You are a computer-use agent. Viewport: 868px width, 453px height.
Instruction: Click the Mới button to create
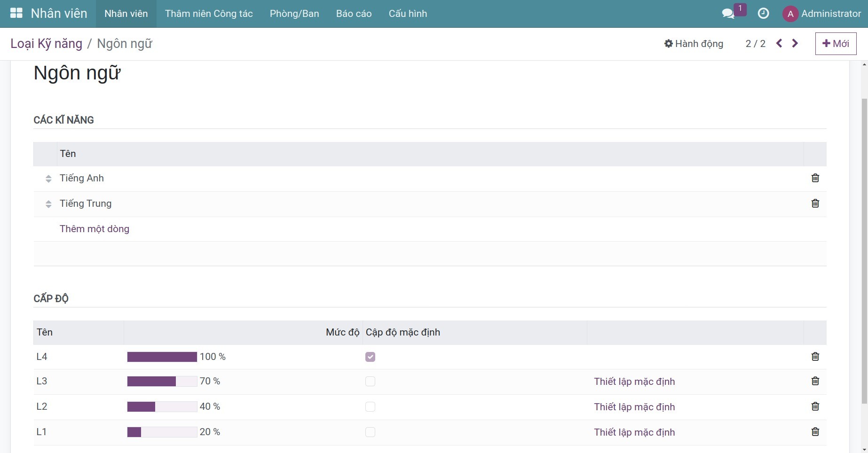coord(836,44)
